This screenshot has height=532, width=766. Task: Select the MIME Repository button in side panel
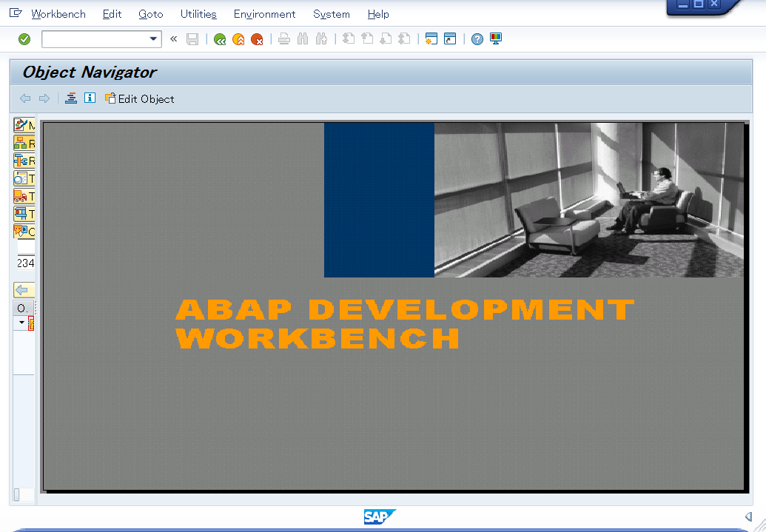pyautogui.click(x=24, y=126)
